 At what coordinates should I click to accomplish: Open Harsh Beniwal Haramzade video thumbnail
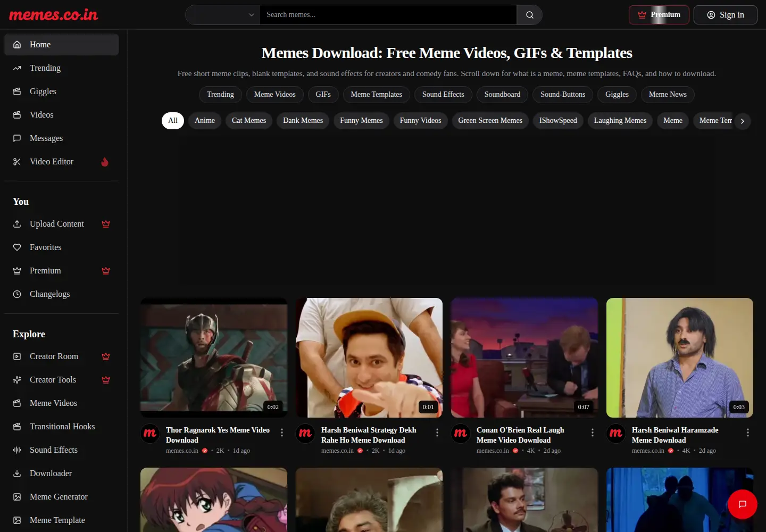click(680, 358)
